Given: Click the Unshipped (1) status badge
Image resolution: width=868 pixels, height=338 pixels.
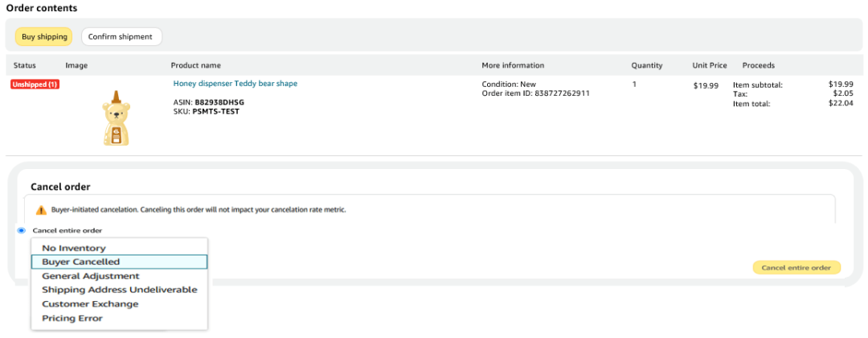Looking at the screenshot, I should click(35, 84).
